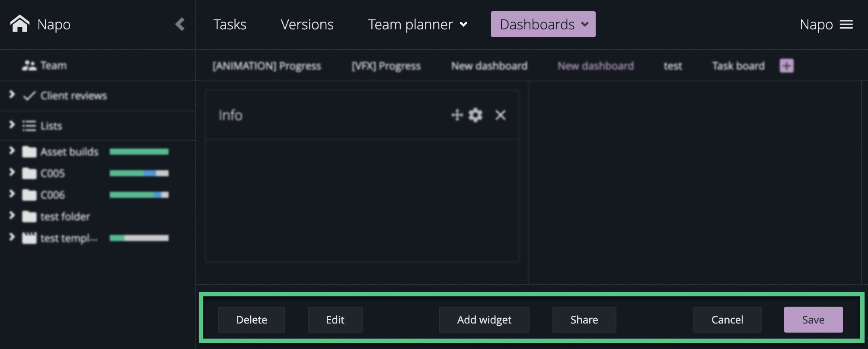
Task: Collapse the sidebar with the left chevron
Action: click(x=180, y=24)
